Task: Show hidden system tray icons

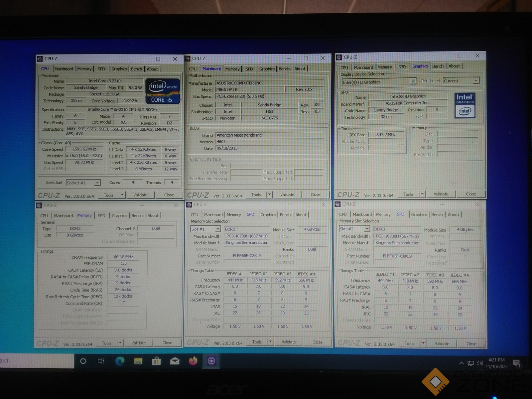Action: (461, 363)
